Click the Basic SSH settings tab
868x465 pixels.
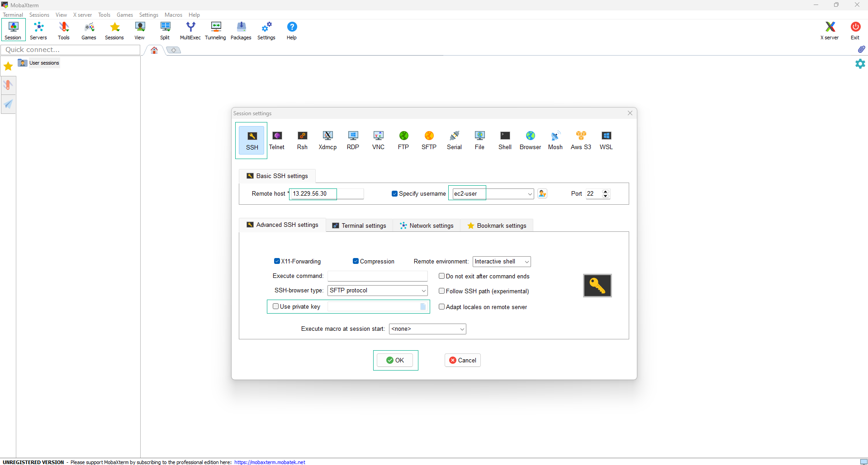277,176
